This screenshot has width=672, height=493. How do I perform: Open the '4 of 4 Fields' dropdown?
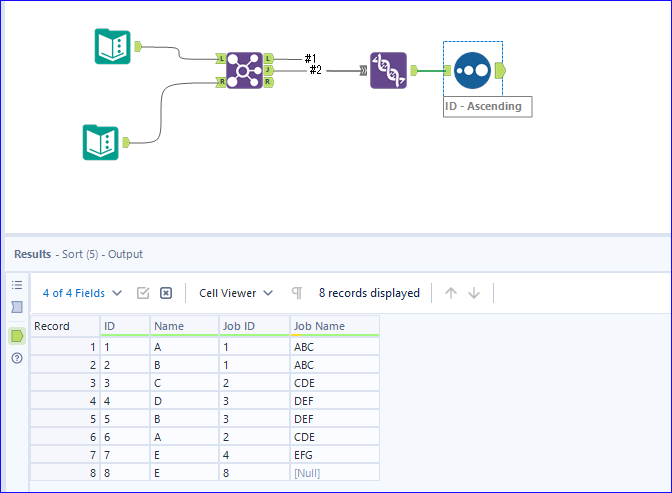(x=82, y=293)
